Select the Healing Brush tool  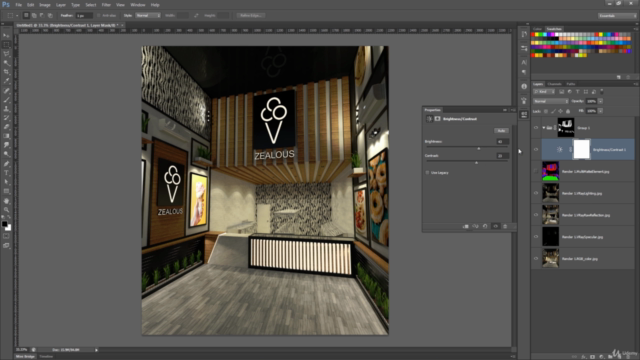(x=6, y=91)
